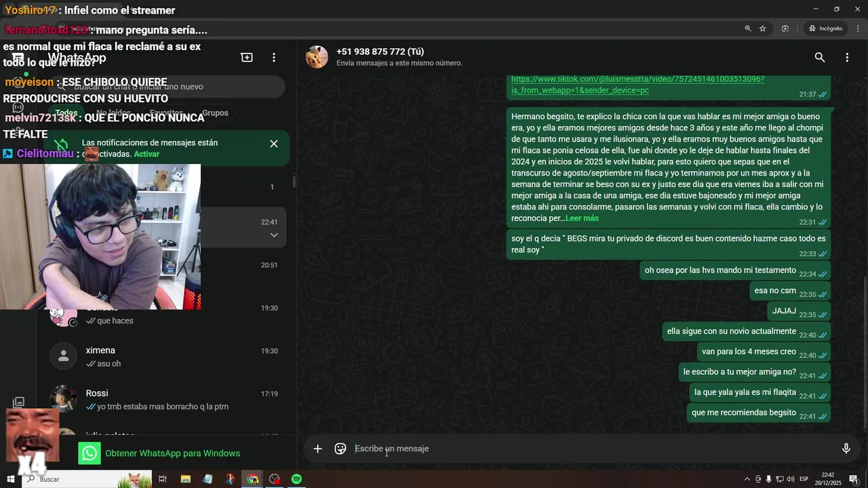This screenshot has height=488, width=868.
Task: Open OBS Studio icon on the taskbar
Action: point(274,479)
